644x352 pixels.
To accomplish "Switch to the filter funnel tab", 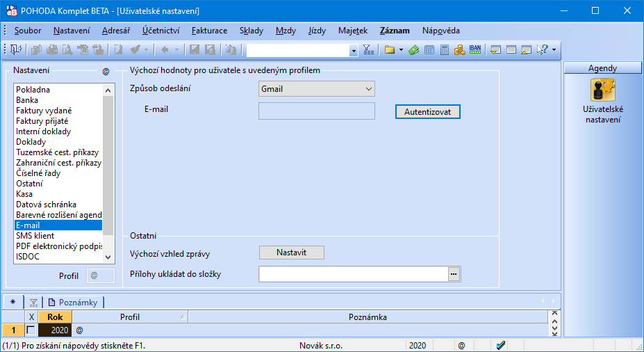I will (33, 303).
